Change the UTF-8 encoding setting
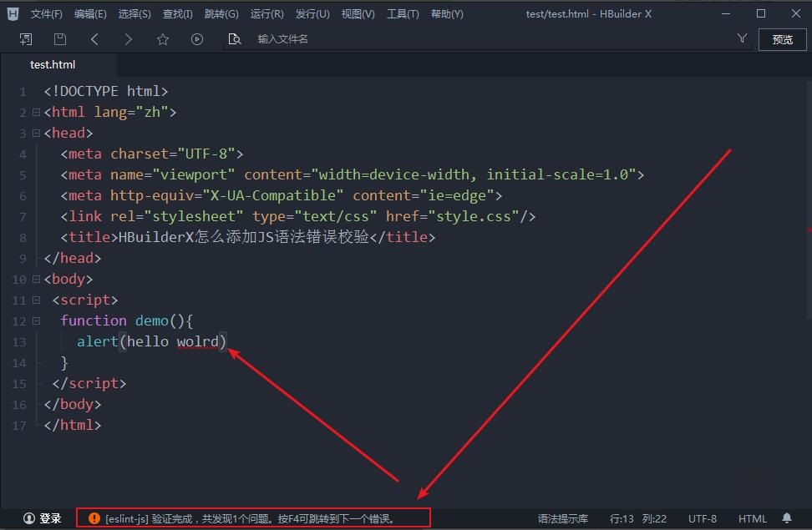This screenshot has height=530, width=812. point(703,518)
